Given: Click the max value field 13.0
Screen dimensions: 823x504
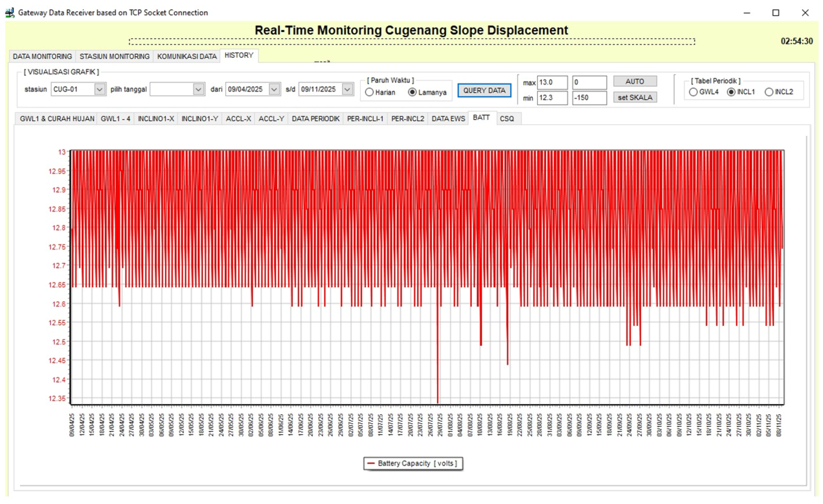Looking at the screenshot, I should [552, 82].
